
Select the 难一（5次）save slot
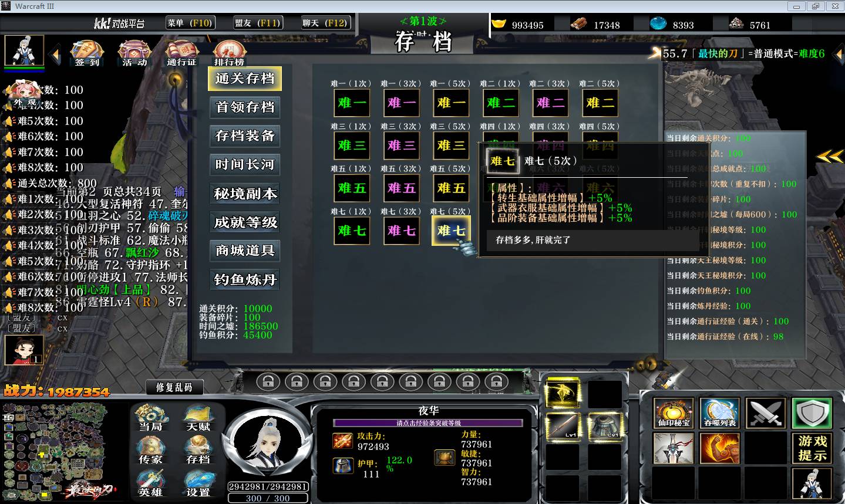pyautogui.click(x=451, y=103)
